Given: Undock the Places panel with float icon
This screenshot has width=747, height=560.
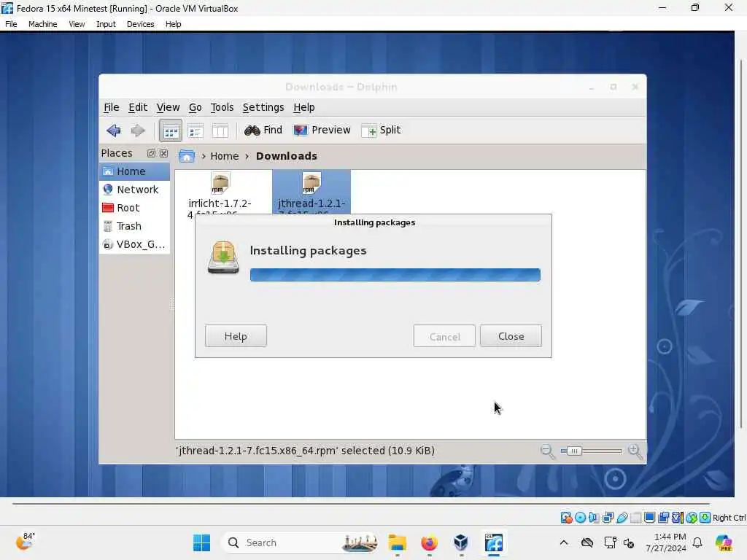Looking at the screenshot, I should (151, 153).
